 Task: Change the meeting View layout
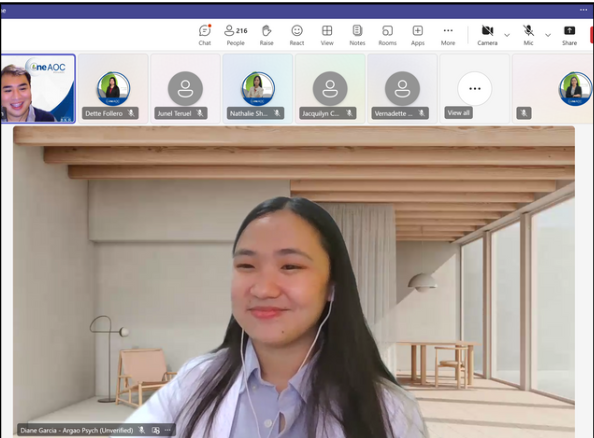(x=327, y=35)
